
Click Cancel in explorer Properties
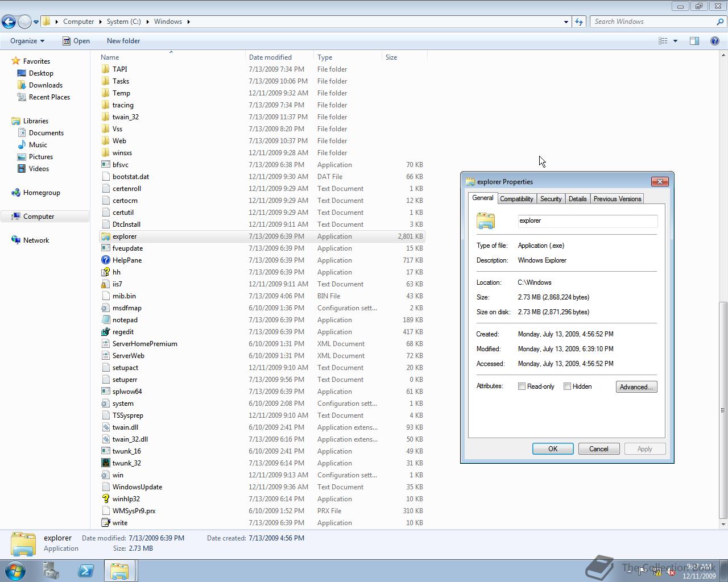[598, 449]
